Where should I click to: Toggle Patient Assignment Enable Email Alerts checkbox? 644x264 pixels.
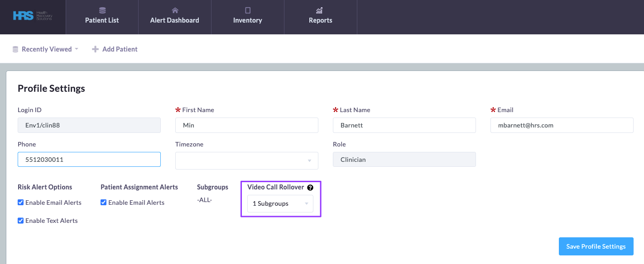[x=103, y=203]
